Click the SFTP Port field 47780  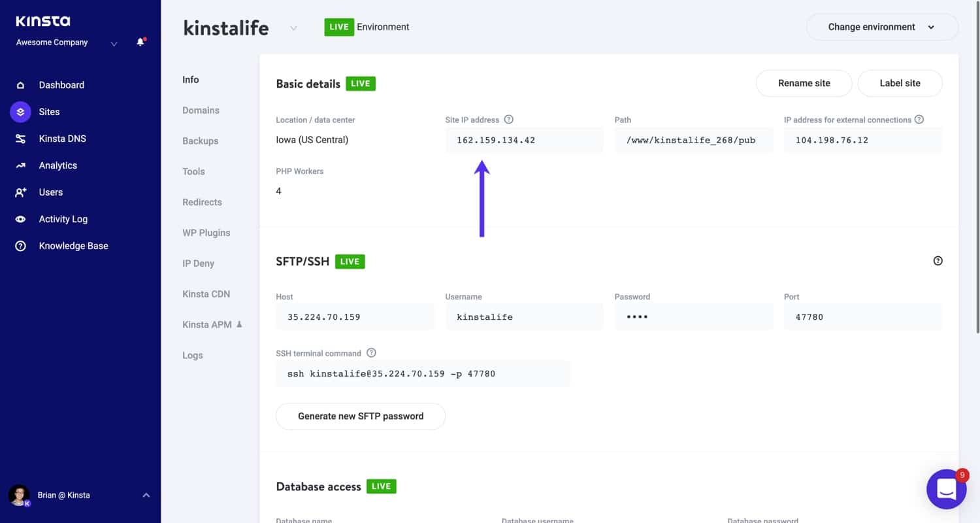(863, 317)
